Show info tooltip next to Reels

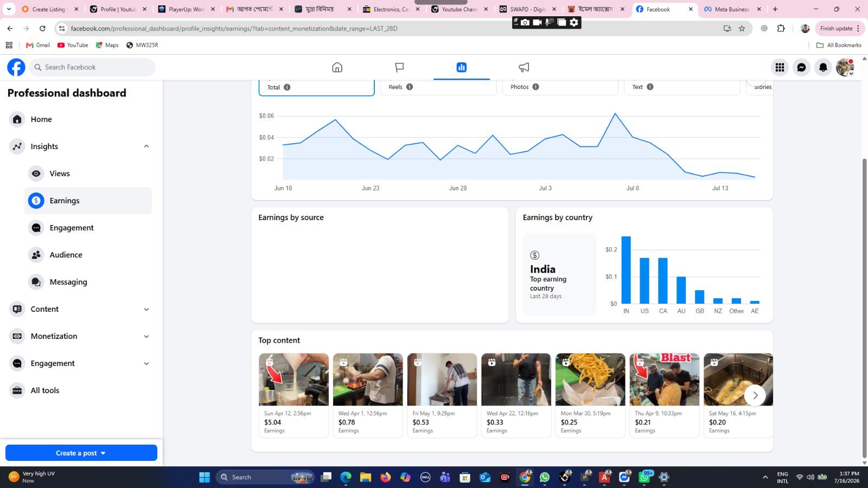point(410,87)
